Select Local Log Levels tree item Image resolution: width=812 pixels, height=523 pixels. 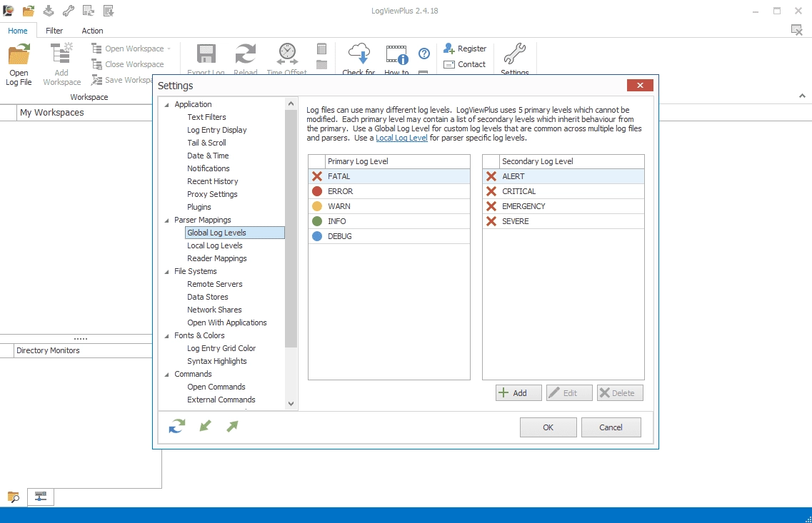pos(215,245)
